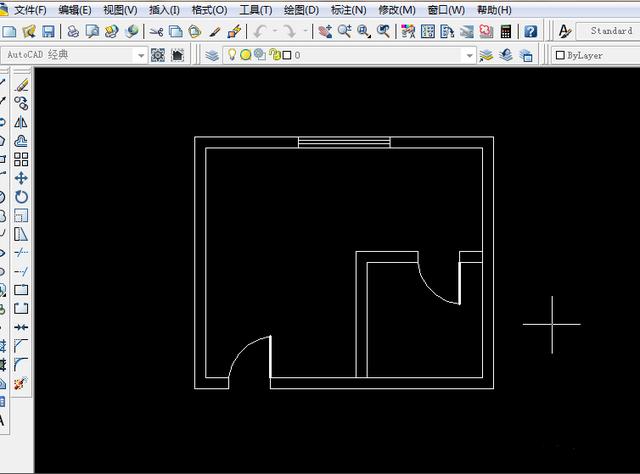This screenshot has height=474, width=640.
Task: Expand the layer list dropdown arrow
Action: click(470, 55)
